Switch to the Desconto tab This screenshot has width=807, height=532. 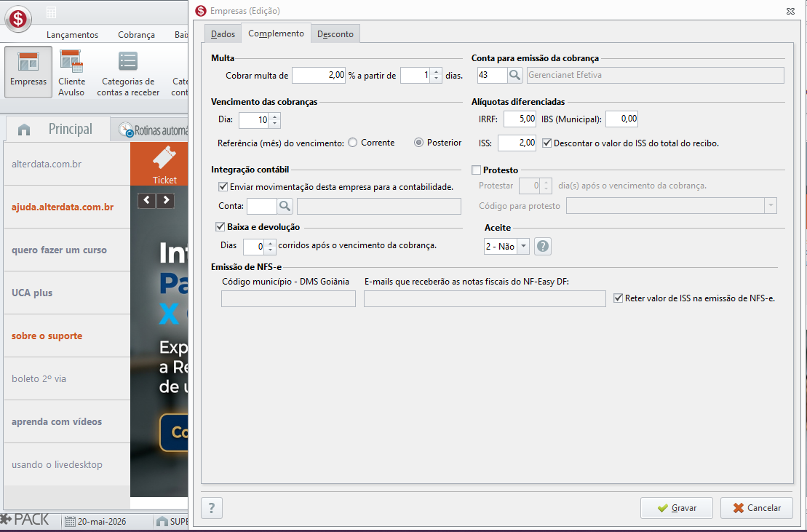point(335,34)
